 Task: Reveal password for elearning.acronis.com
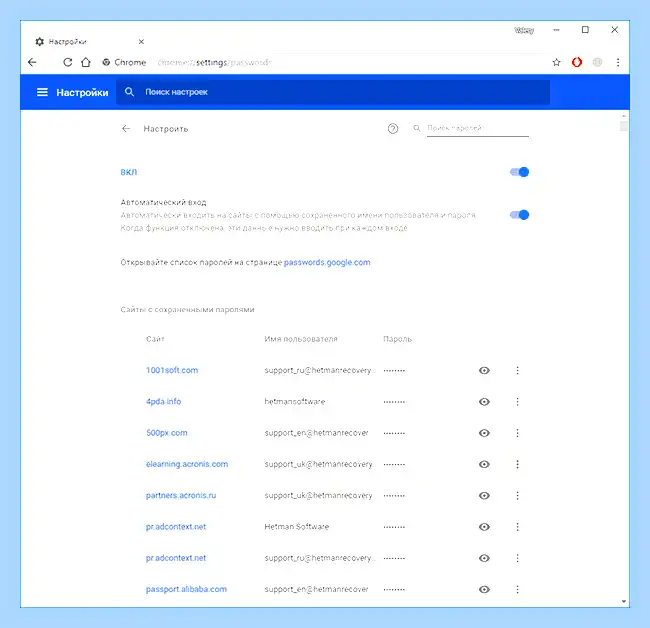[484, 464]
